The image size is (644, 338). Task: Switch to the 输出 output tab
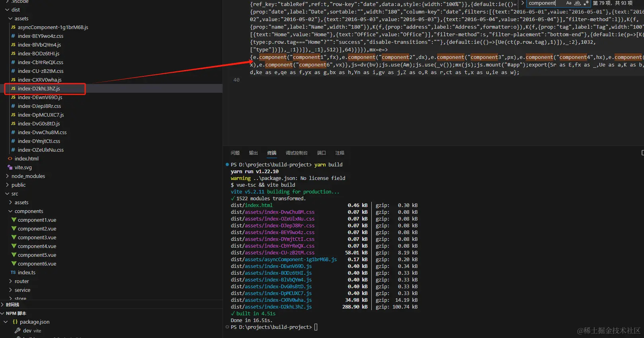tap(254, 153)
